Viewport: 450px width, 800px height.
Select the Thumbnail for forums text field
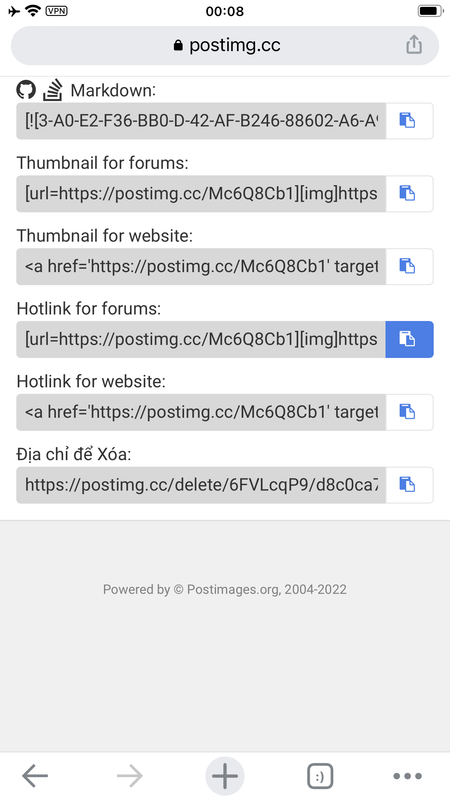click(x=201, y=194)
